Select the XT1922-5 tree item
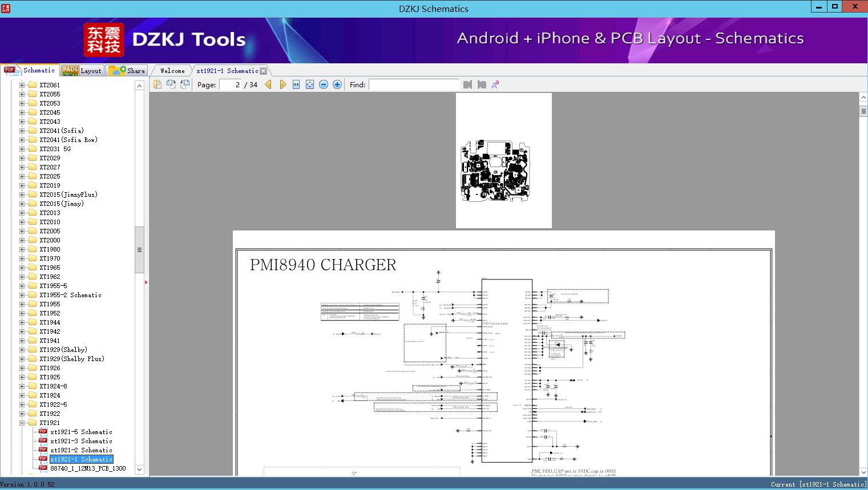This screenshot has height=490, width=868. (x=53, y=404)
